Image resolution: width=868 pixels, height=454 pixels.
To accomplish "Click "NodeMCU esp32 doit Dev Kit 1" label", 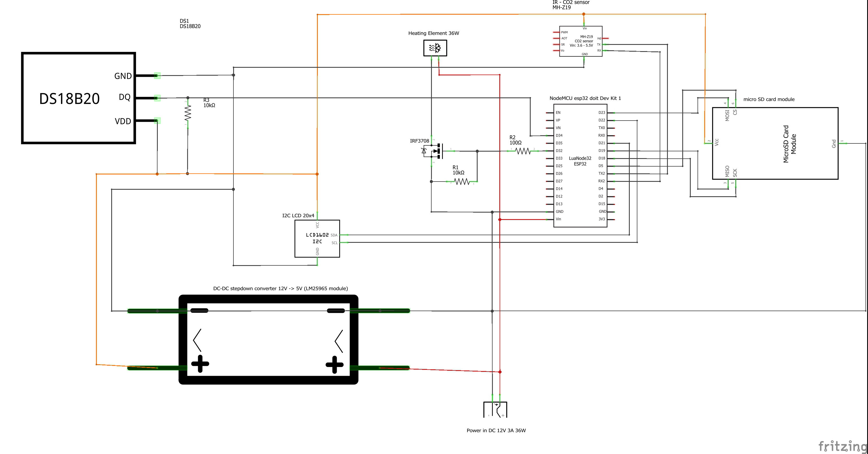I will (585, 99).
